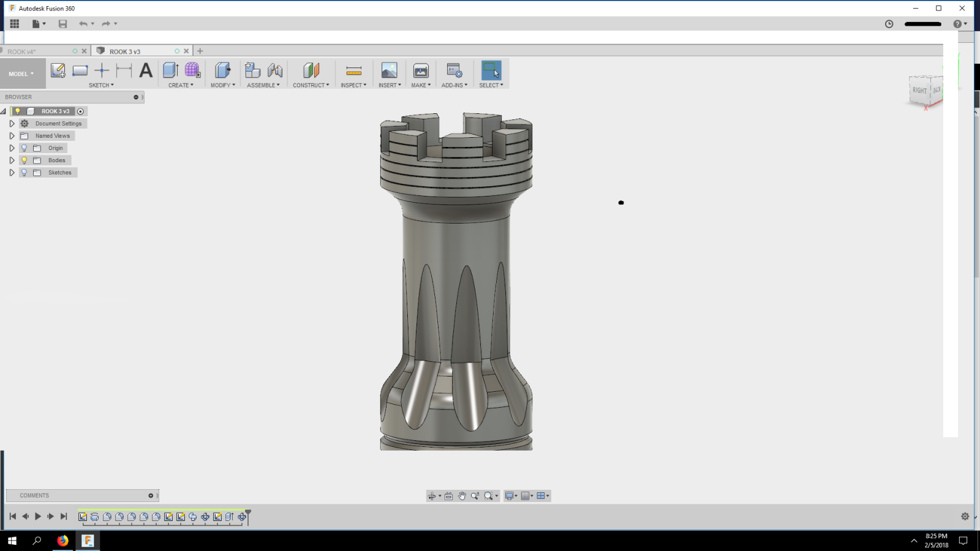Open the MODEL workspace dropdown
The width and height of the screenshot is (980, 551).
tap(22, 74)
